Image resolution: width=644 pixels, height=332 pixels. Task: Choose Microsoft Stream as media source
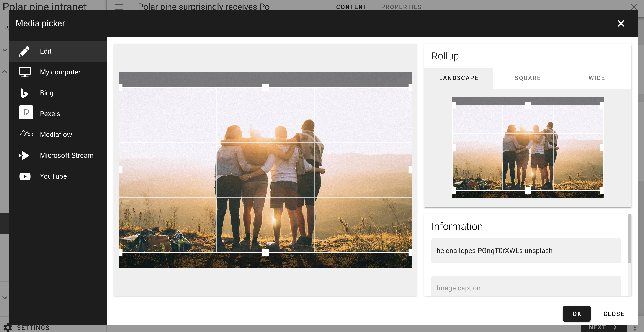[x=58, y=155]
